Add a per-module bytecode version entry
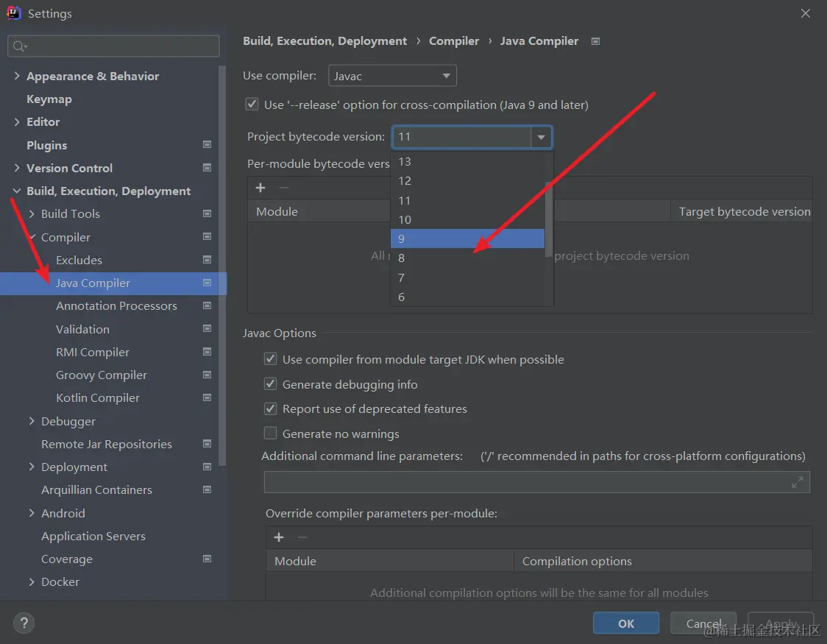This screenshot has height=644, width=827. [x=260, y=188]
